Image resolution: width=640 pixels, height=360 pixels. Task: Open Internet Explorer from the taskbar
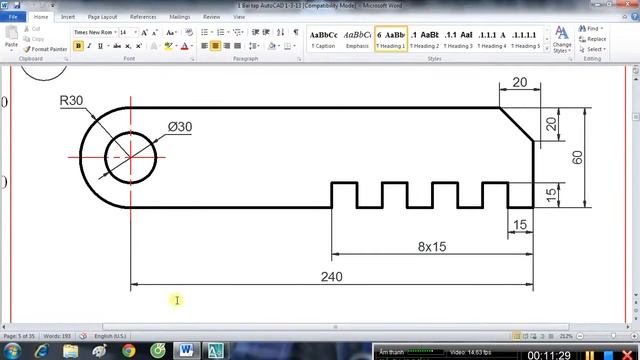pyautogui.click(x=42, y=351)
